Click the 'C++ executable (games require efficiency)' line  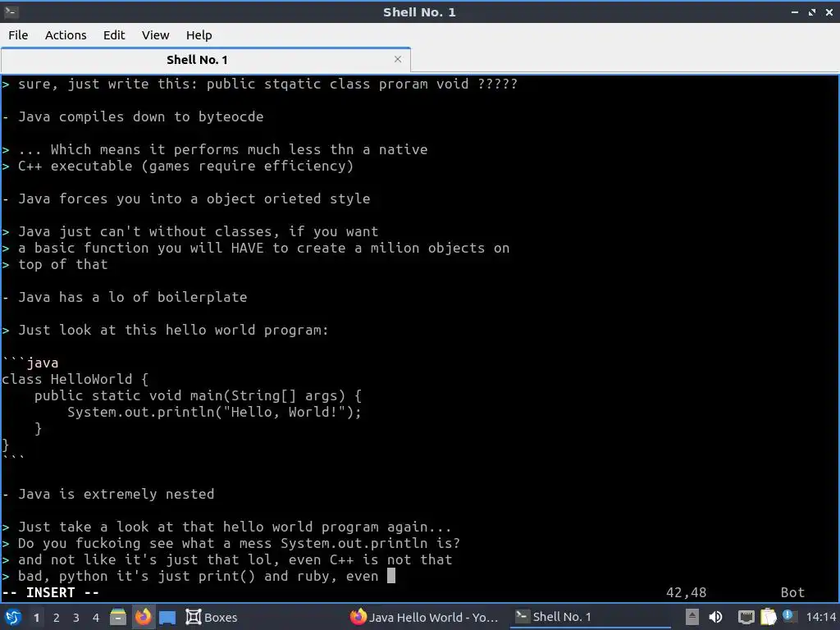pyautogui.click(x=178, y=166)
